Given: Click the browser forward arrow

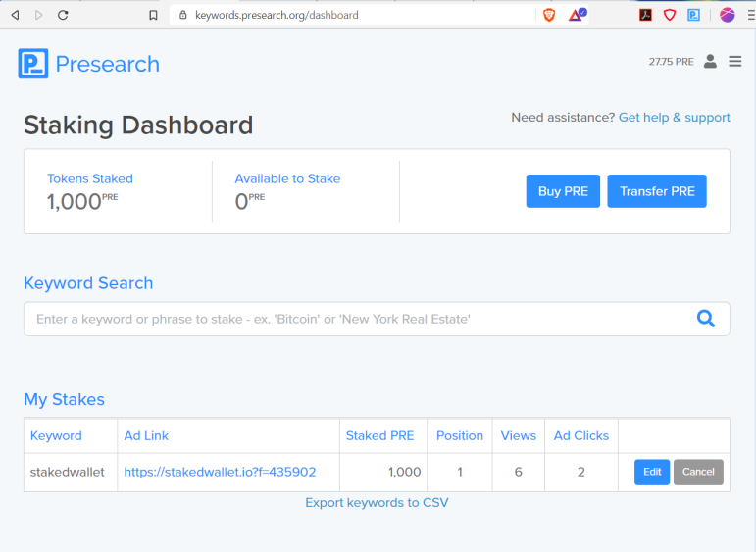Looking at the screenshot, I should click(38, 15).
